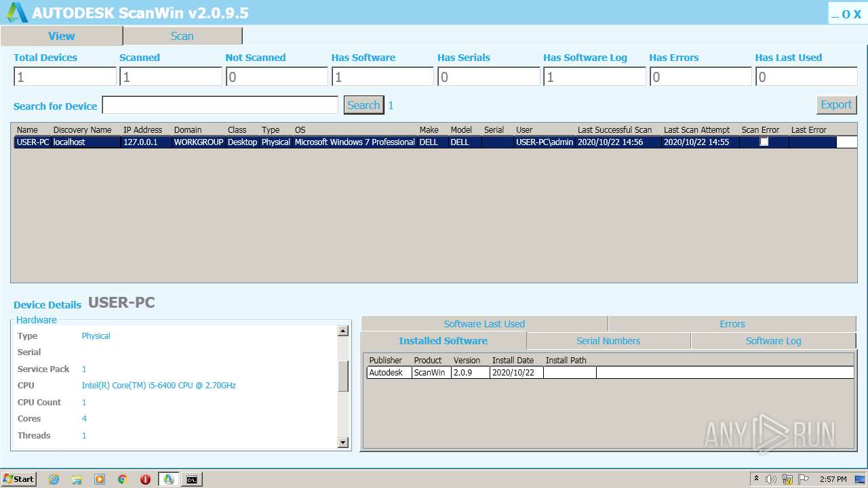Click the Not Scanned count field
The height and width of the screenshot is (488, 868).
[277, 77]
